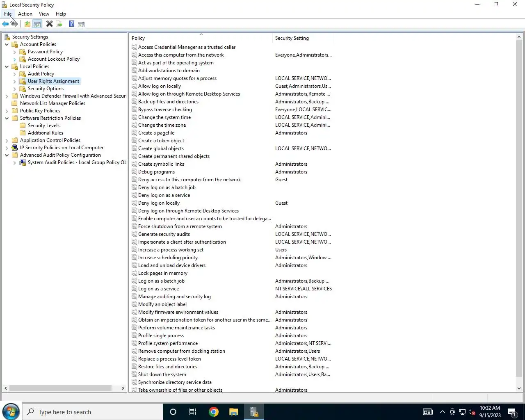This screenshot has height=420, width=525.
Task: Open the File menu
Action: pos(8,14)
